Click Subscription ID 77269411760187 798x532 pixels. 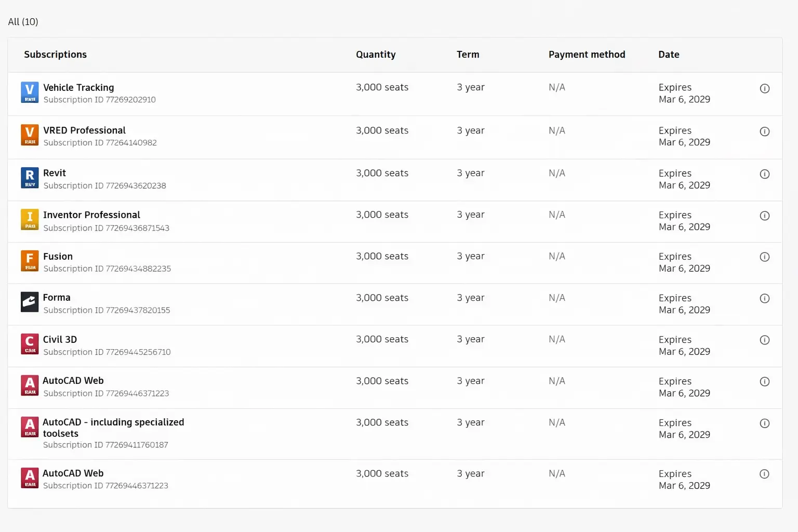105,445
